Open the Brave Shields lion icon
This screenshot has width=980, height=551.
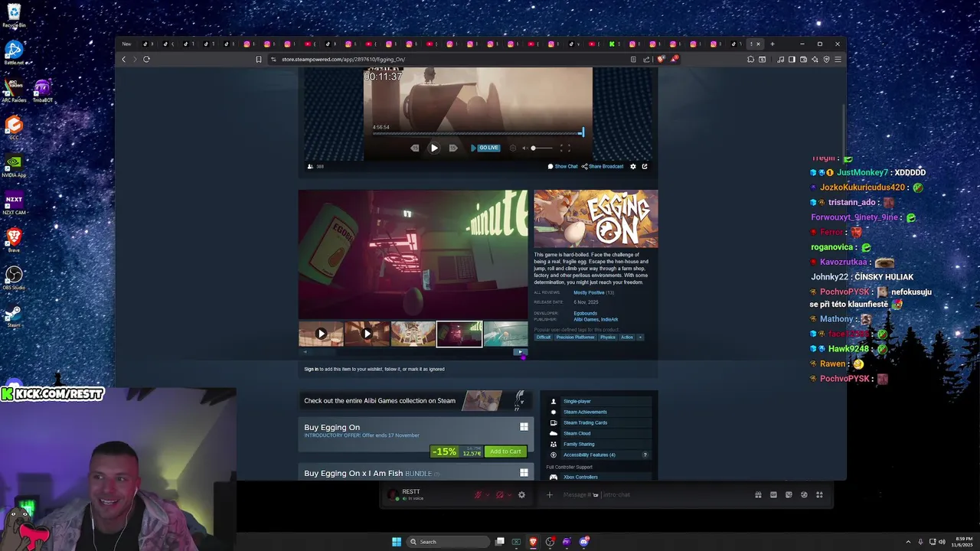click(659, 59)
